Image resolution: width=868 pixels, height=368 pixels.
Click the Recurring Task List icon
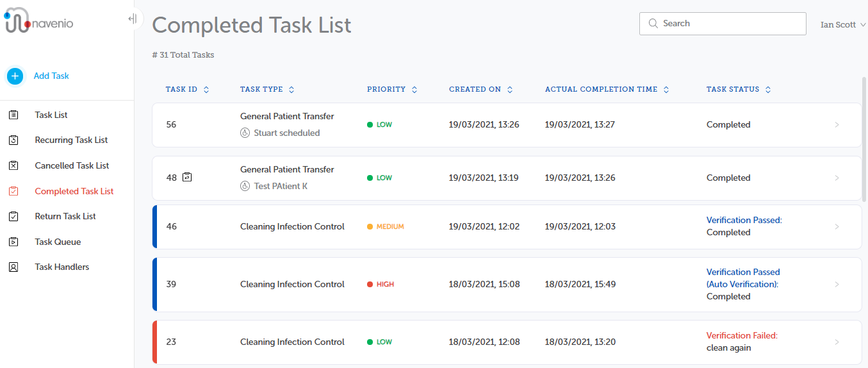coord(13,140)
